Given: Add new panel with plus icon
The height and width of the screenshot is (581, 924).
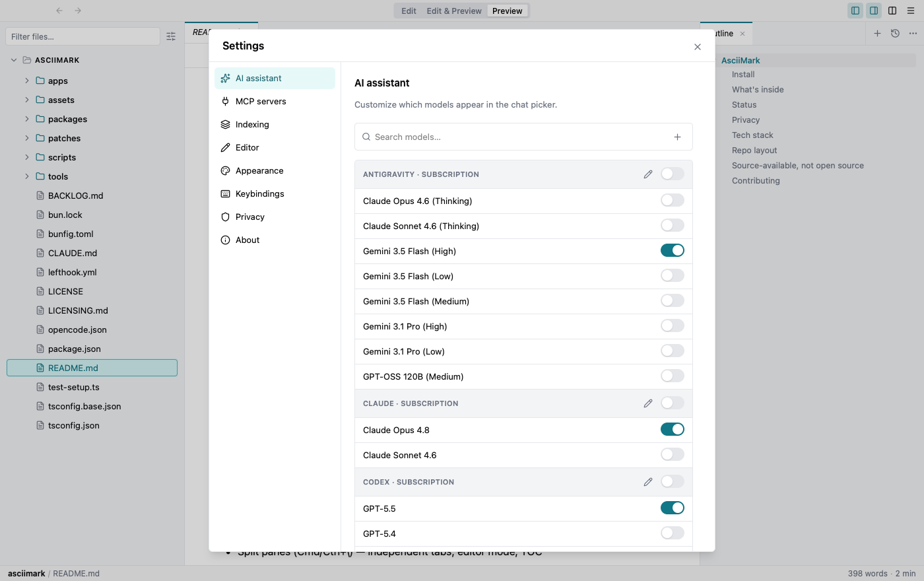Looking at the screenshot, I should (x=877, y=33).
